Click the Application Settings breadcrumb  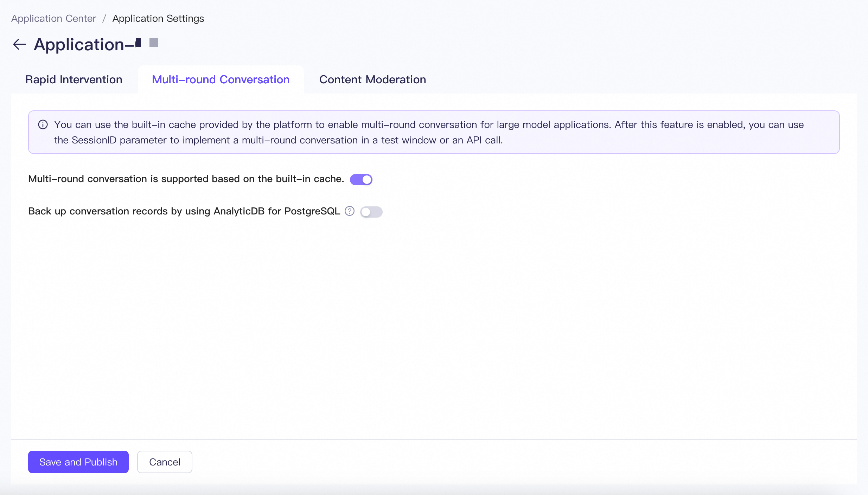tap(158, 18)
